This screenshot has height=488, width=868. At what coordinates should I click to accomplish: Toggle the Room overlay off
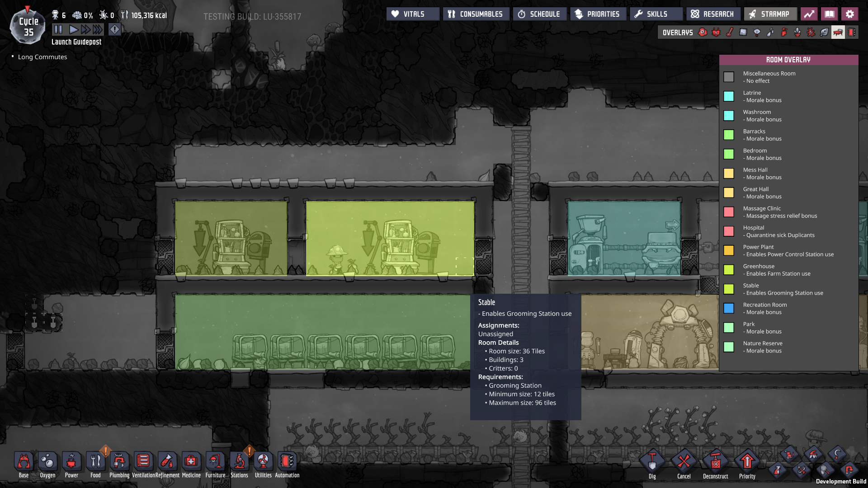coord(838,33)
